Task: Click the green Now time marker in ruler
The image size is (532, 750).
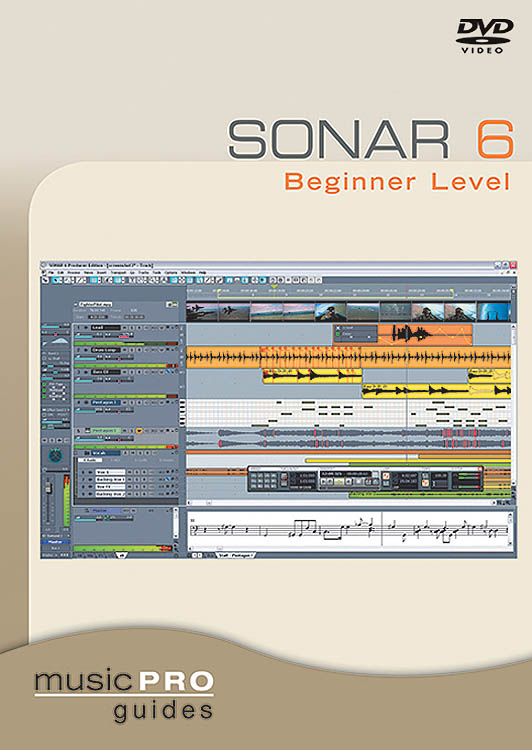Action: [x=274, y=287]
